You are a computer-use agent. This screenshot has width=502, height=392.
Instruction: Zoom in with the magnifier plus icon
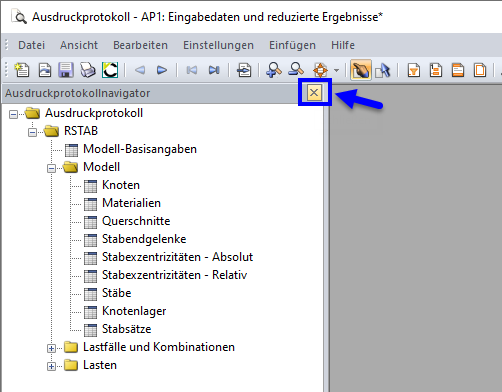pyautogui.click(x=274, y=70)
